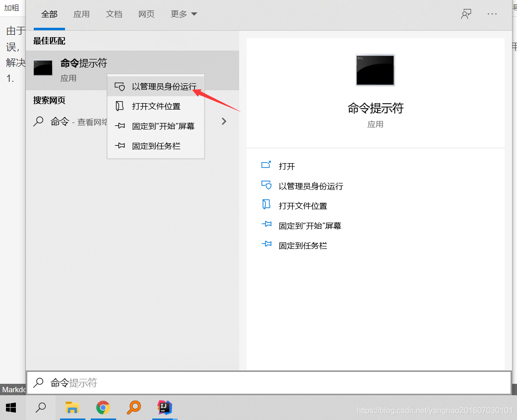Click the file location icon in the context menu
The width and height of the screenshot is (517, 420).
[120, 106]
